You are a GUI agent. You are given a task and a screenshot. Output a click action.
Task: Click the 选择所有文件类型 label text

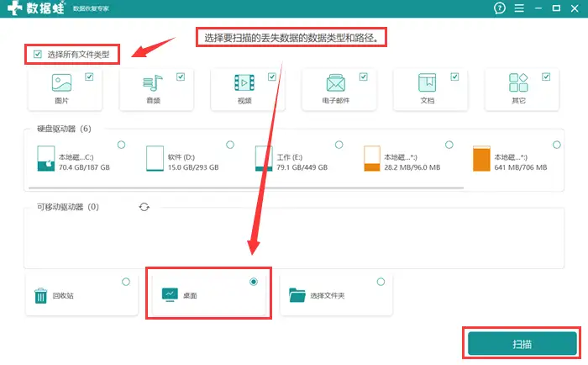78,55
